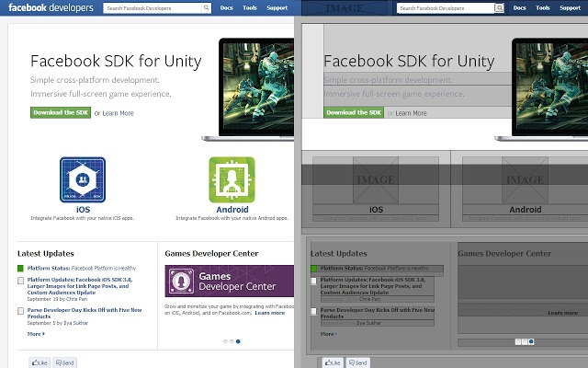
Task: Open the Learn more link in the wireframe Games section
Action: click(562, 313)
